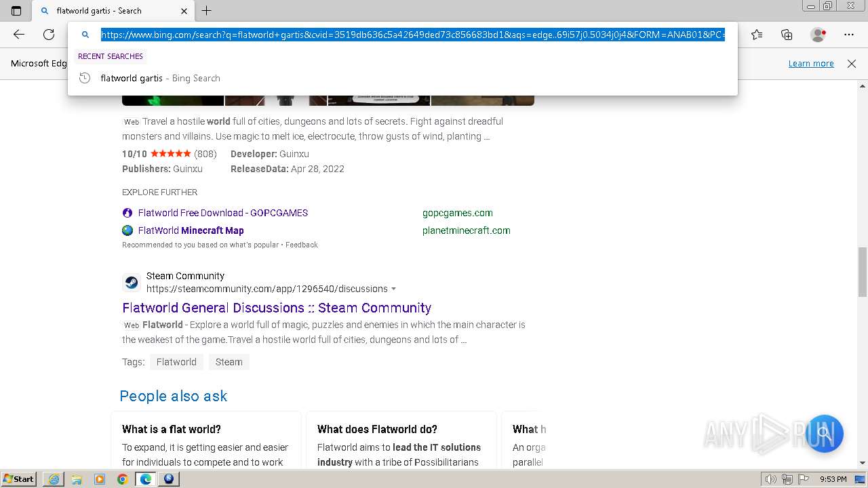868x488 pixels.
Task: Click the GOPCGAMES site favicon
Action: tap(127, 213)
